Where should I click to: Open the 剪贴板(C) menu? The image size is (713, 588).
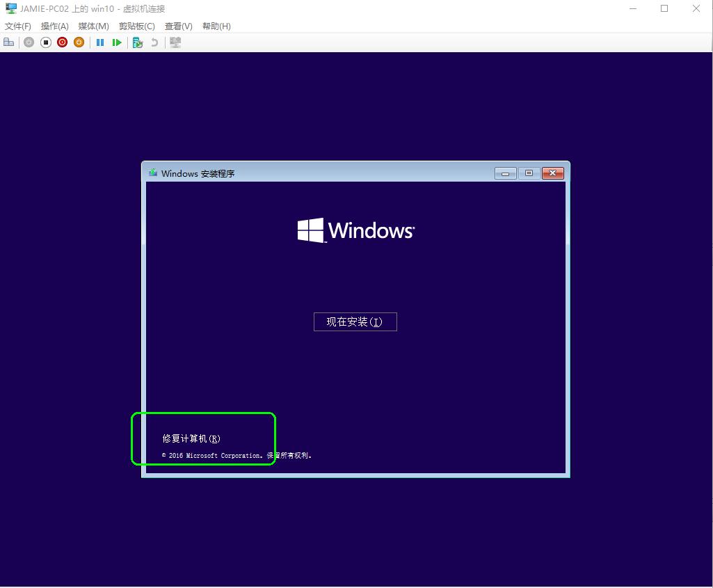coord(137,26)
